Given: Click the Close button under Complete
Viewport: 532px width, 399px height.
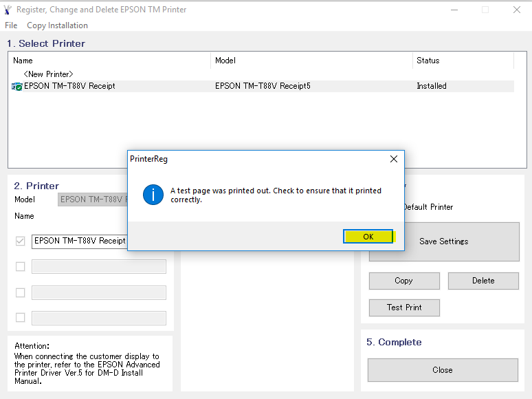Looking at the screenshot, I should (443, 370).
